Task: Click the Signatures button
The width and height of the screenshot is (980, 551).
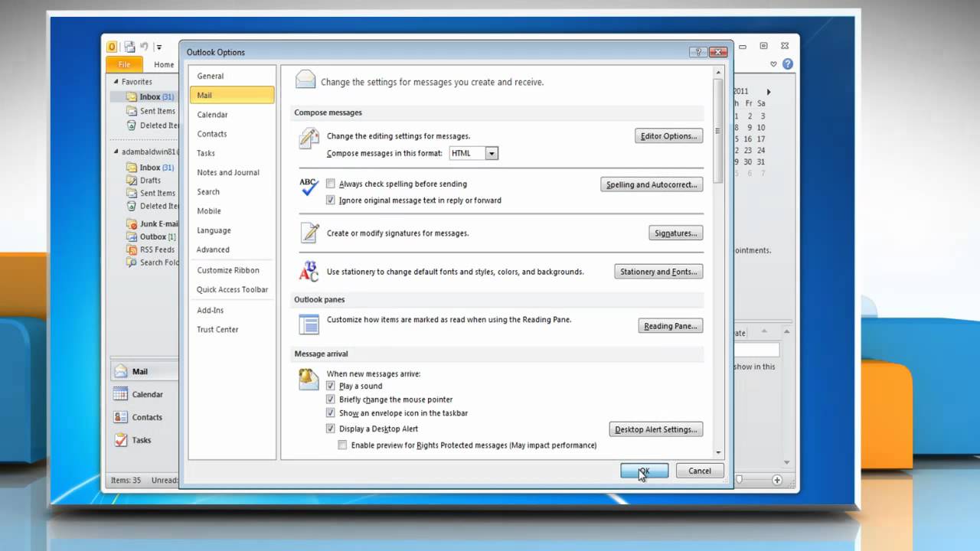Action: tap(675, 233)
